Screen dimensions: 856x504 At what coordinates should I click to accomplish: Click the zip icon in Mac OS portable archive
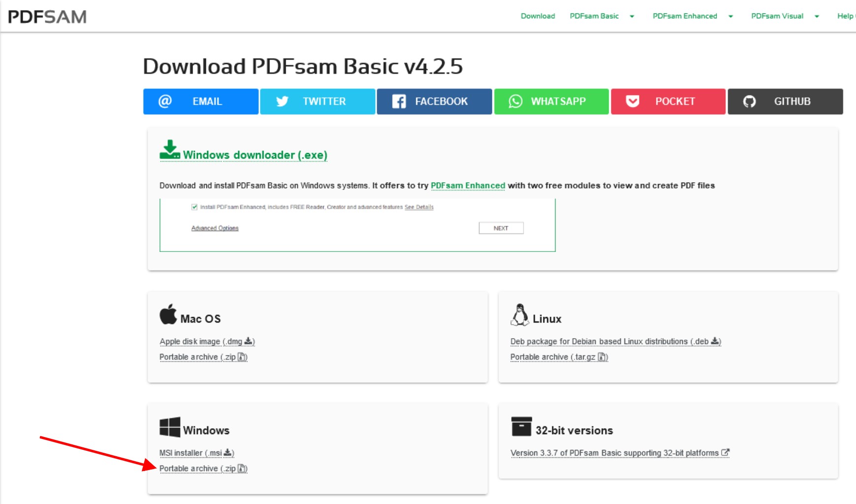(242, 357)
